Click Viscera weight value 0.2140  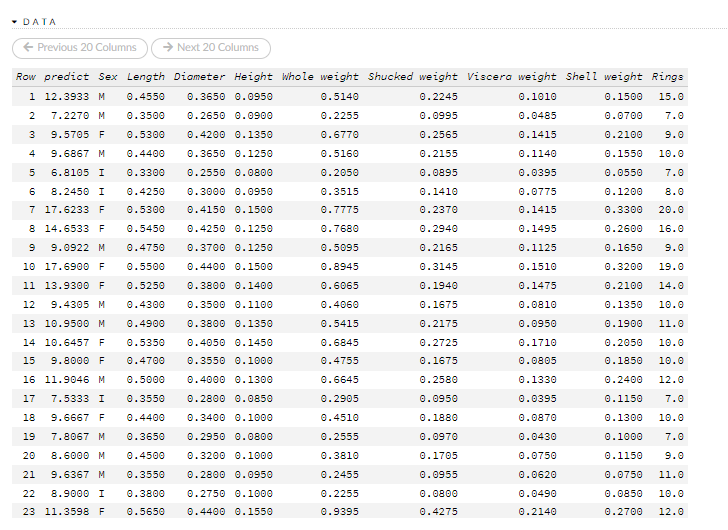[x=537, y=512]
